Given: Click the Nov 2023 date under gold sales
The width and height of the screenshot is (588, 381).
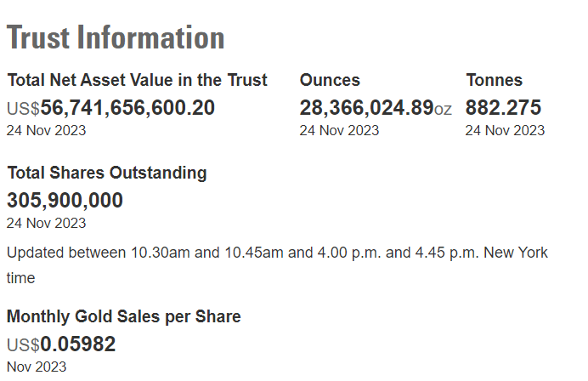Looking at the screenshot, I should (x=36, y=367).
